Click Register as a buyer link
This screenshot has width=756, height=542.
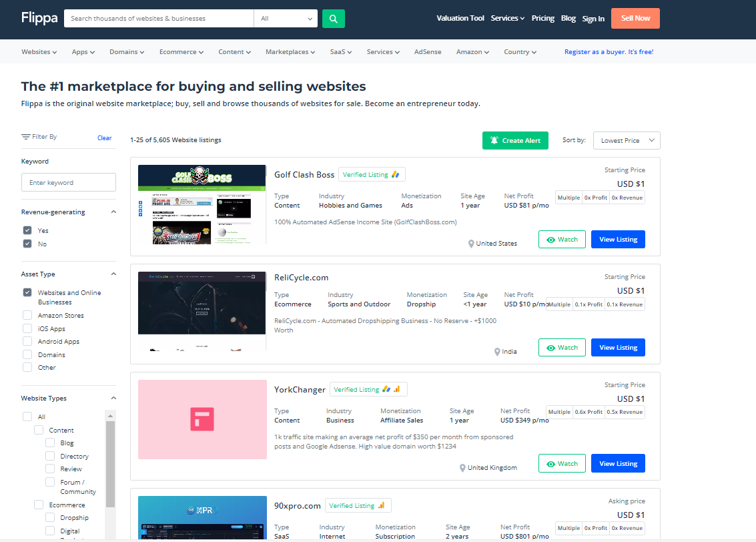tap(609, 51)
